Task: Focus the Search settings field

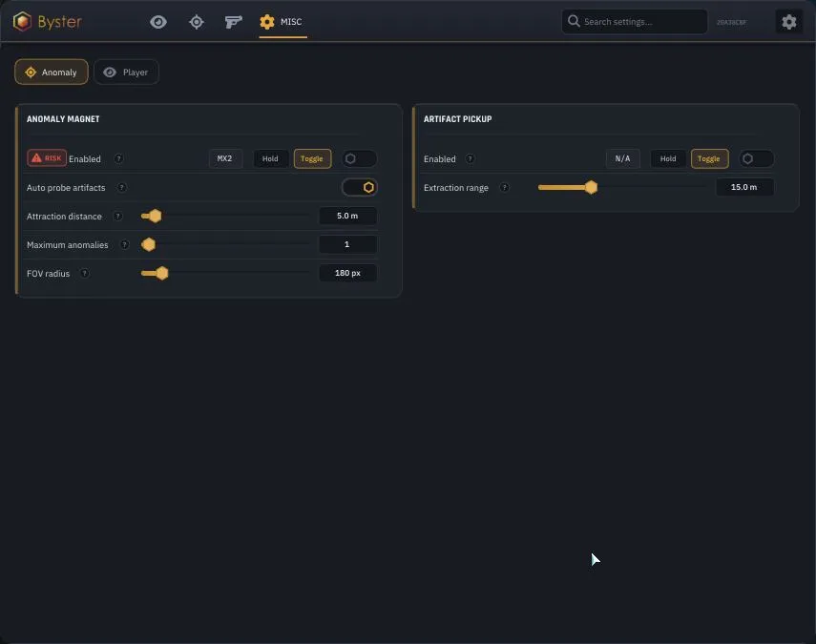Action: [x=635, y=22]
